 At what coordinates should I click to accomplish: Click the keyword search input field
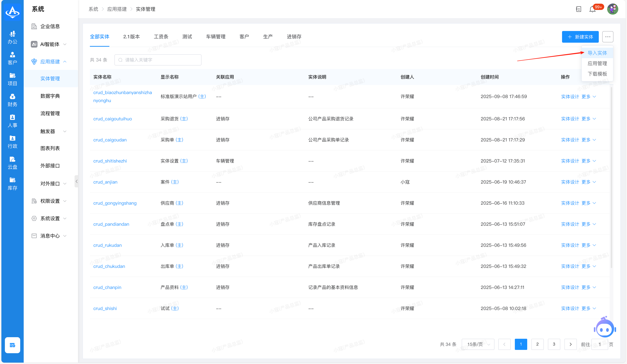click(x=158, y=60)
